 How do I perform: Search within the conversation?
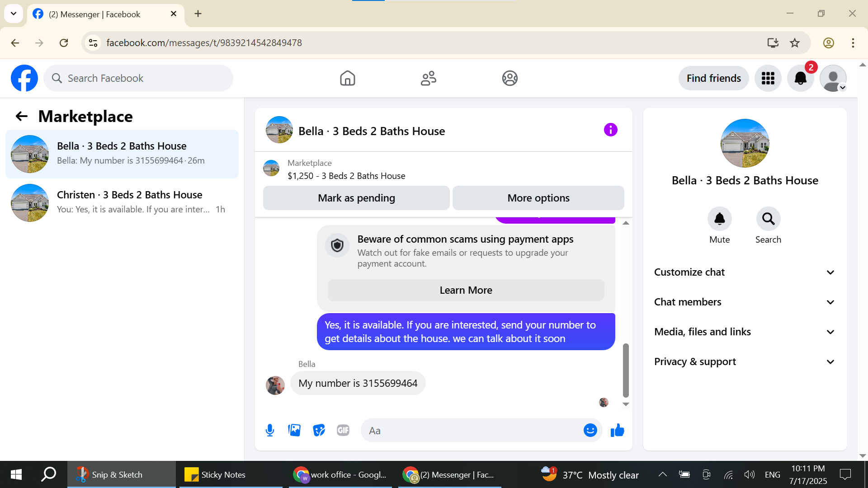768,219
